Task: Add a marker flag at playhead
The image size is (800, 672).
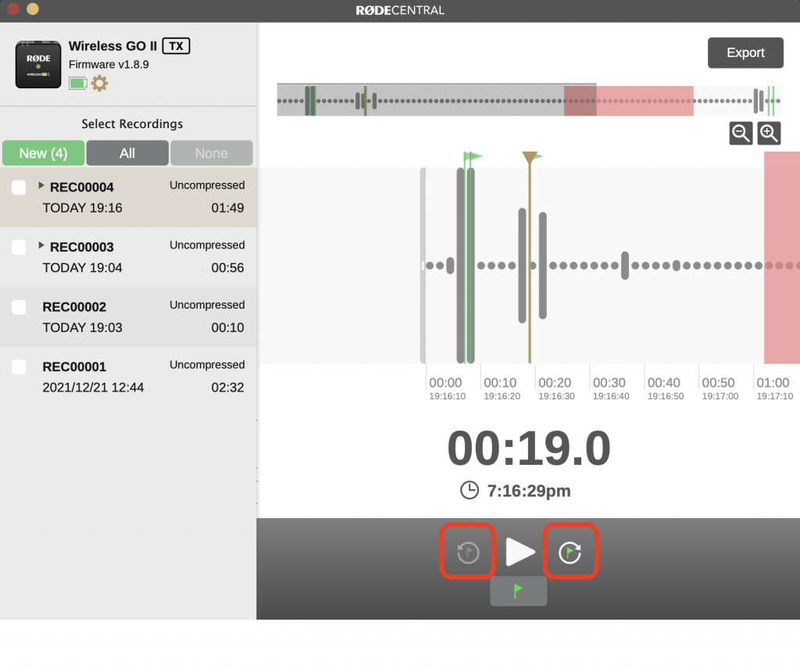Action: click(x=519, y=592)
